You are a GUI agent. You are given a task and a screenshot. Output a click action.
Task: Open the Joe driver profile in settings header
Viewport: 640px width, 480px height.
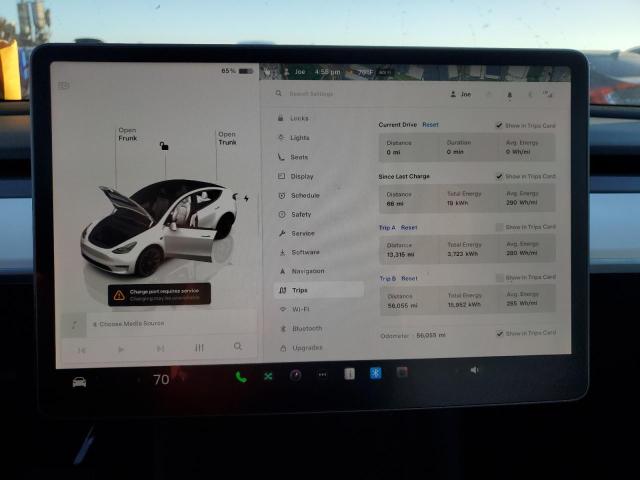point(460,94)
